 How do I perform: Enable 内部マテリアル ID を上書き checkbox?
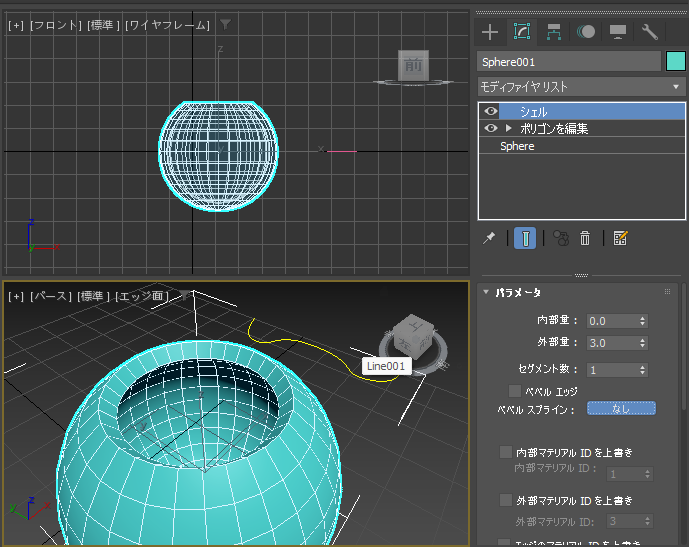pos(506,452)
